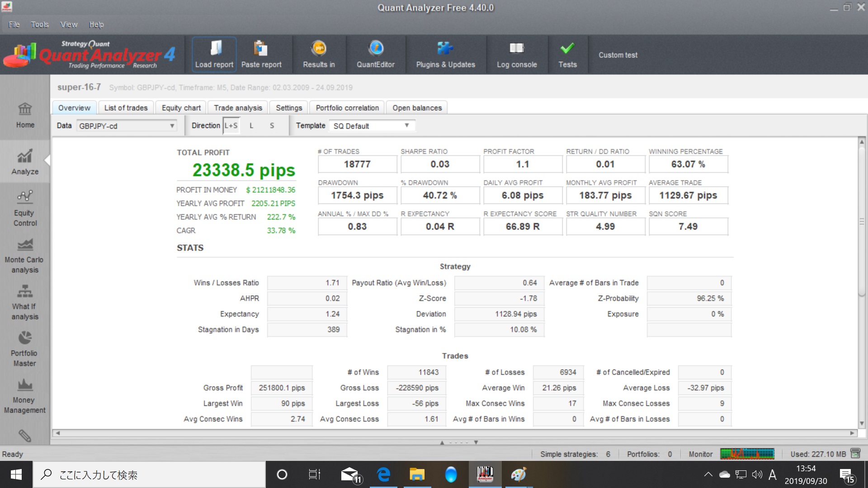Screen dimensions: 868x488
Task: Open Microsoft Edge from the taskbar
Action: tap(383, 474)
